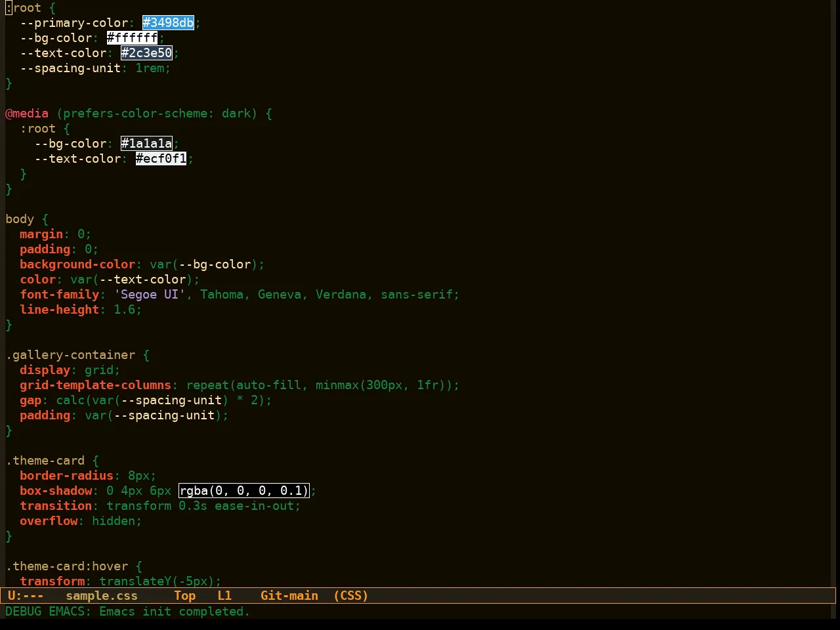Click the gap property
This screenshot has height=630, width=840.
click(x=30, y=400)
